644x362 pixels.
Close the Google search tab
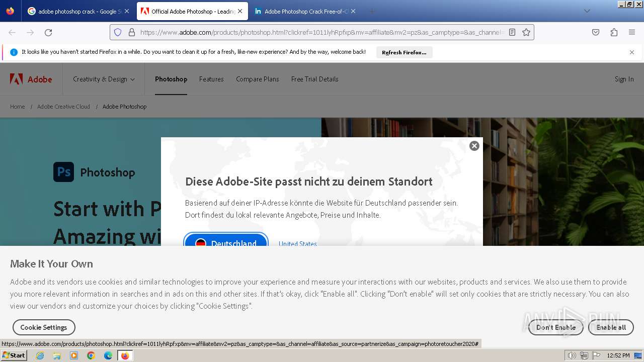tap(127, 11)
